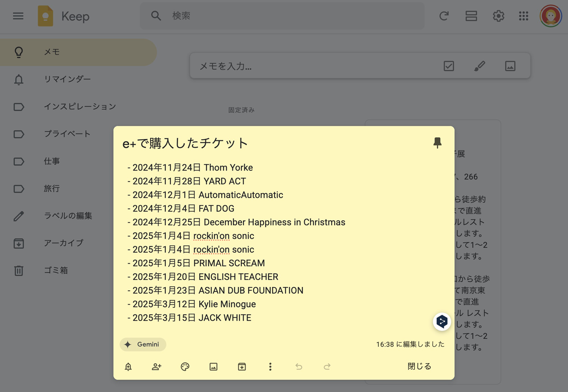Screen dimensions: 568x392
Task: Refresh the notes with reload icon
Action: coord(444,16)
